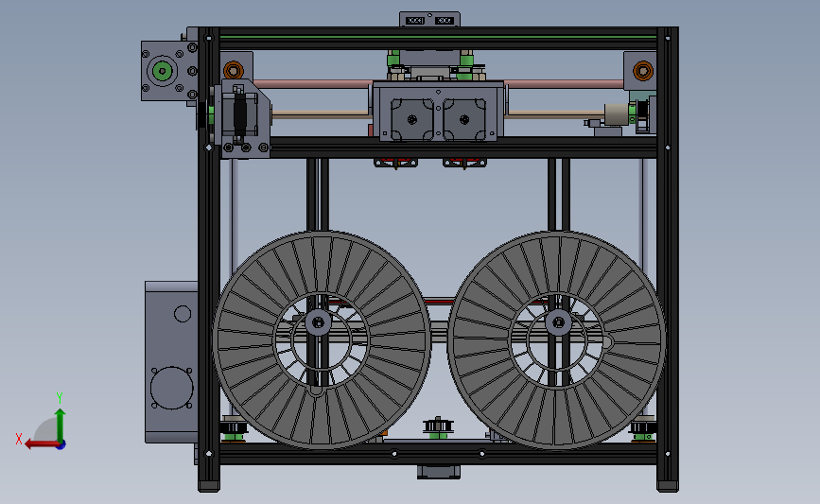Select the stepper motor beneath the bottom frame

click(439, 472)
